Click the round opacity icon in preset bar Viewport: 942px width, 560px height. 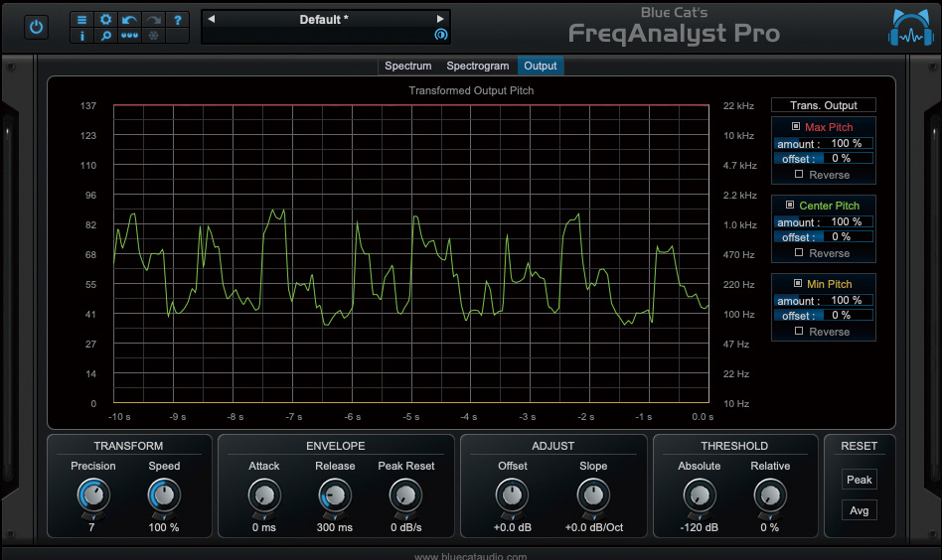[x=441, y=35]
